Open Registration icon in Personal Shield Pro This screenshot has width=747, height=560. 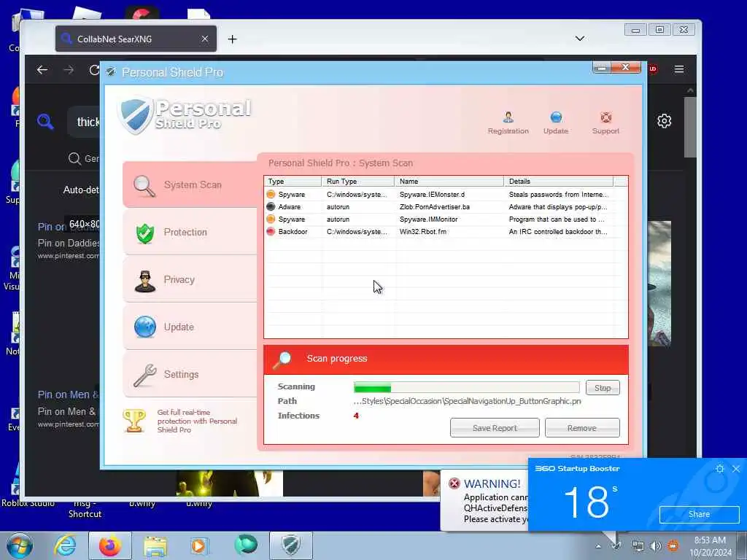click(508, 122)
